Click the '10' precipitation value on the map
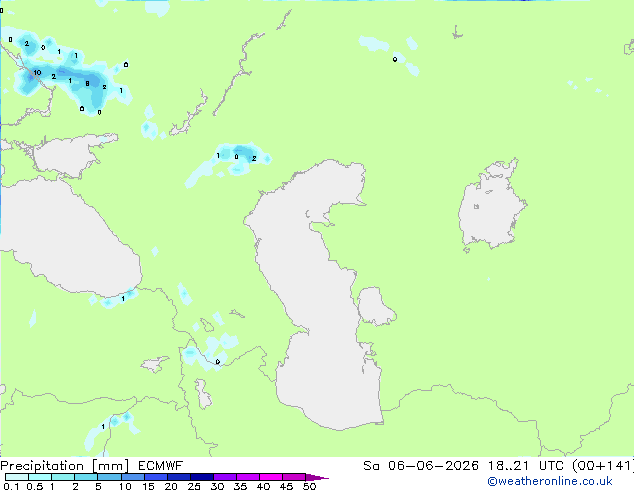Image resolution: width=634 pixels, height=490 pixels. [x=37, y=72]
